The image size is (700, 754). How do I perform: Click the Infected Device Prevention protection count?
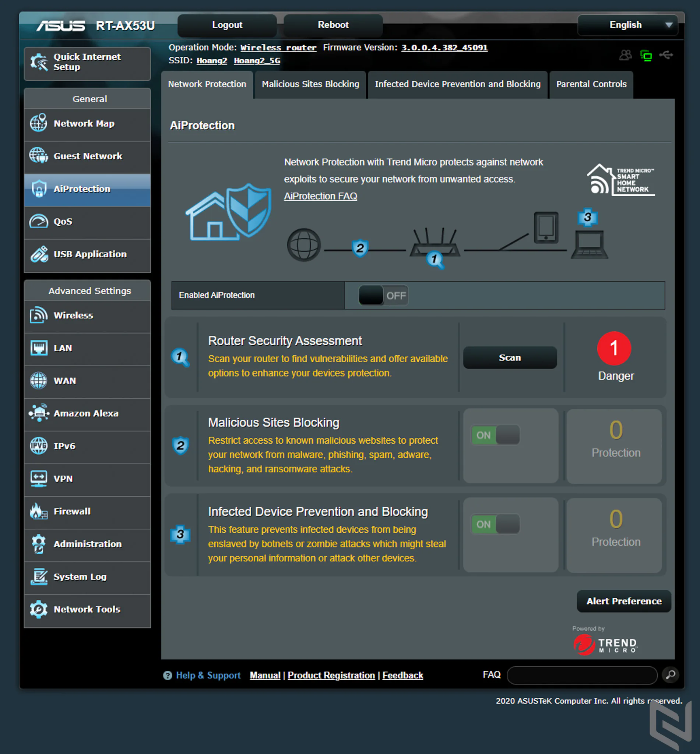616,519
